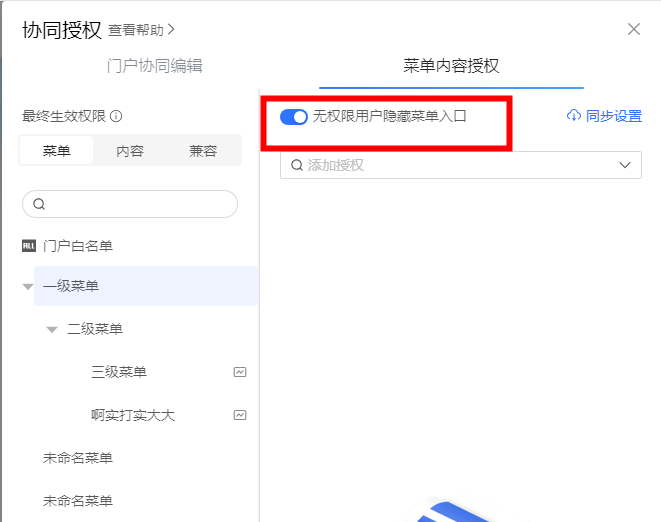Open the 查看帮助 link
Image resolution: width=661 pixels, height=522 pixels.
(141, 30)
